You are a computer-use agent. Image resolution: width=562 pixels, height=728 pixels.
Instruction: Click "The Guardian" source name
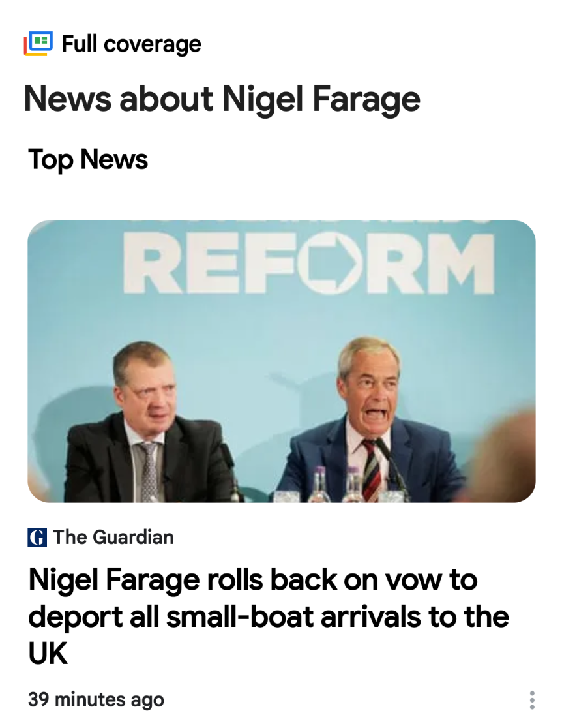click(113, 538)
